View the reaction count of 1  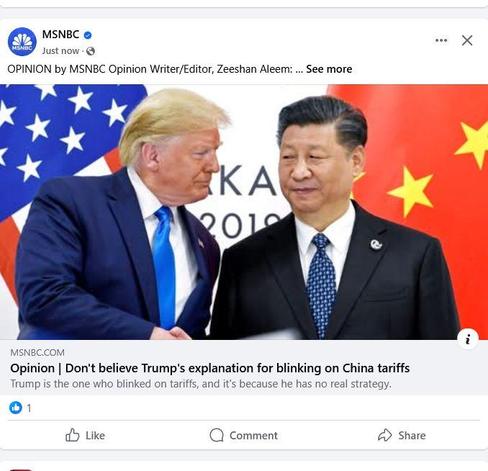pos(29,408)
